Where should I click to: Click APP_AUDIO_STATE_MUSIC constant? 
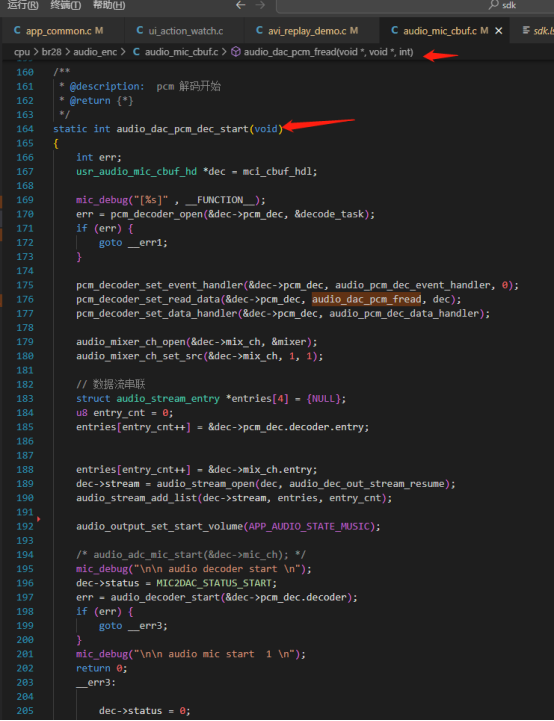[309, 526]
